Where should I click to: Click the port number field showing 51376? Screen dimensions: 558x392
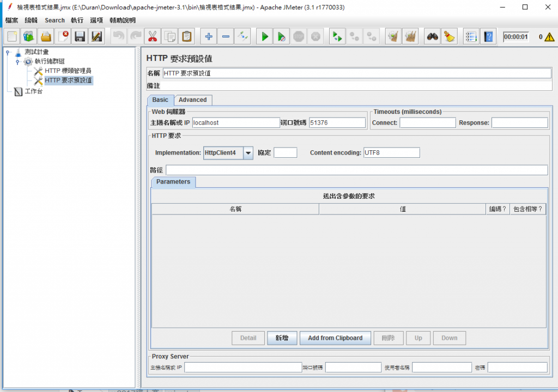point(337,122)
